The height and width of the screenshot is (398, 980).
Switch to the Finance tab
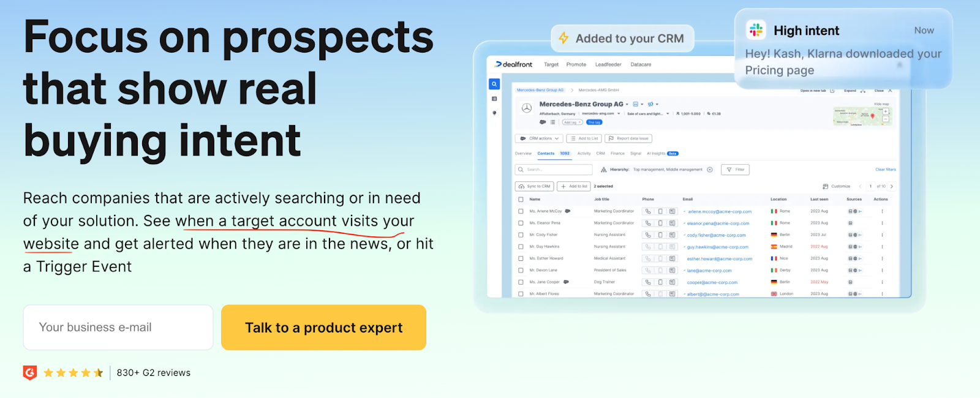[617, 154]
